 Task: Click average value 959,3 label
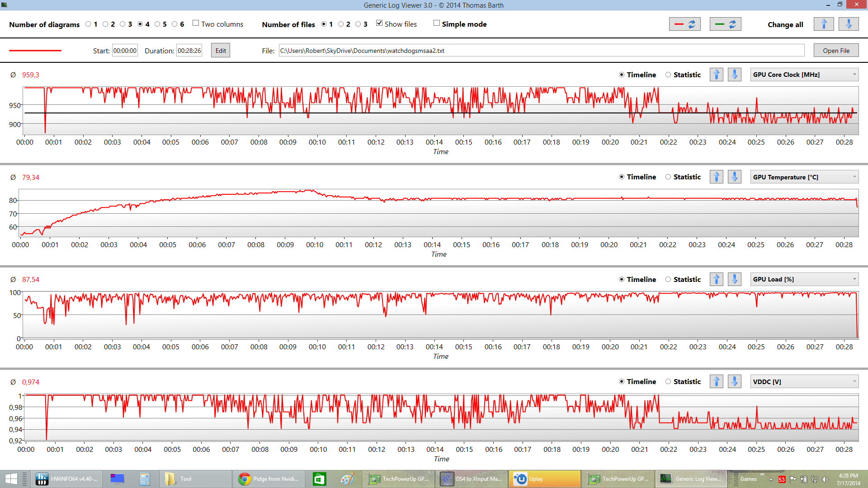click(30, 75)
